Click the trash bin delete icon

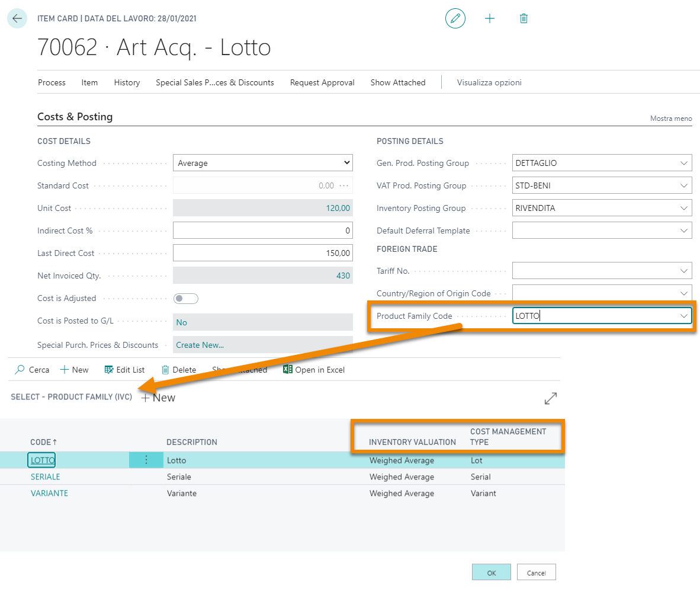point(524,18)
